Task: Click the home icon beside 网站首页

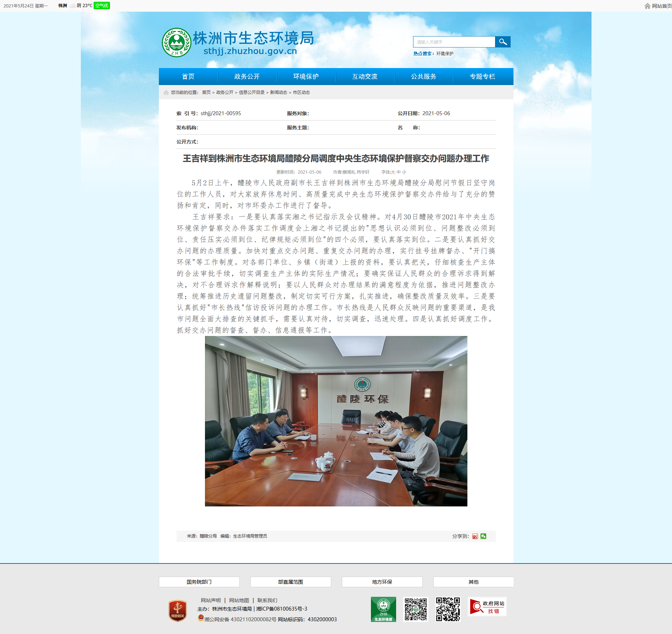Action: click(x=648, y=6)
